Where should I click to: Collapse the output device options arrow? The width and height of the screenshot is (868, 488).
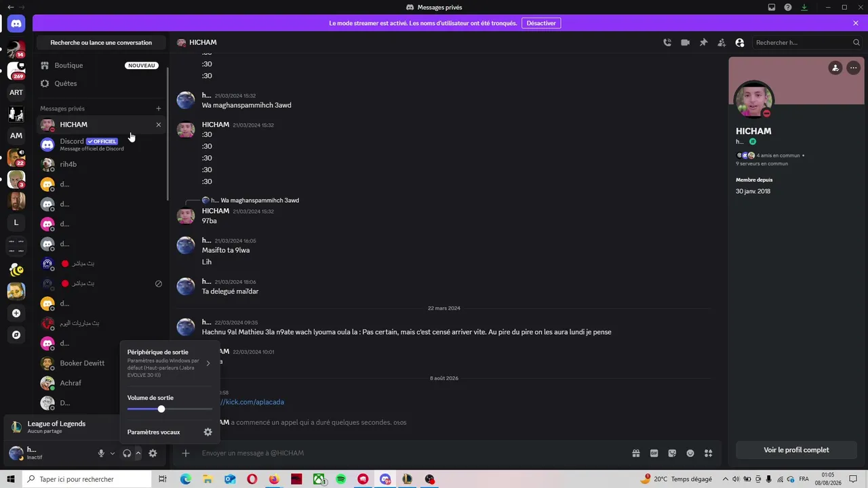click(138, 453)
